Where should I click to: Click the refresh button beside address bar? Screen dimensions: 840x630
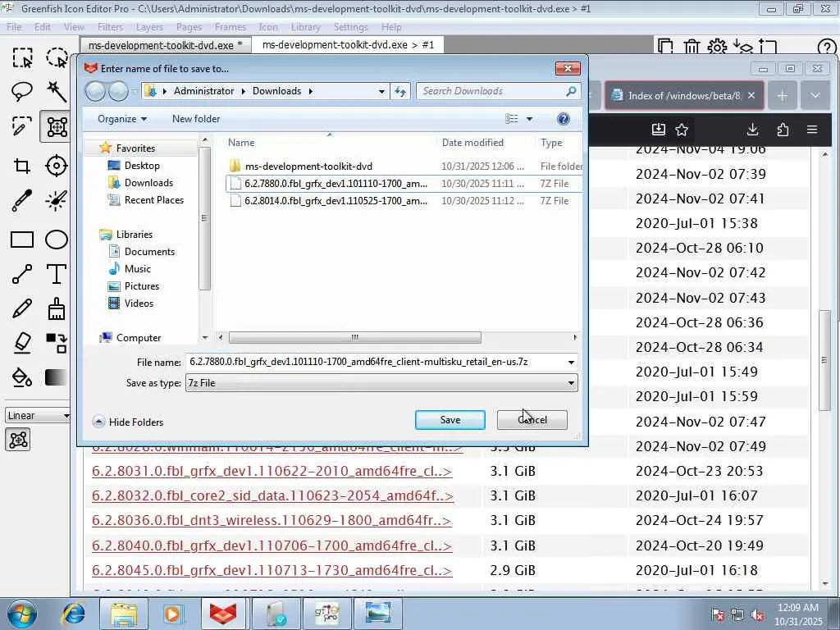[400, 92]
